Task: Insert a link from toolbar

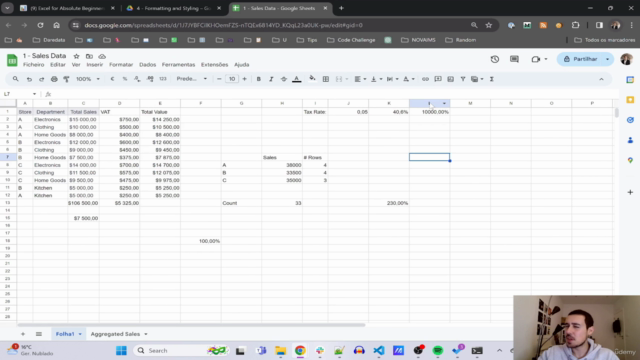Action: coord(425,79)
